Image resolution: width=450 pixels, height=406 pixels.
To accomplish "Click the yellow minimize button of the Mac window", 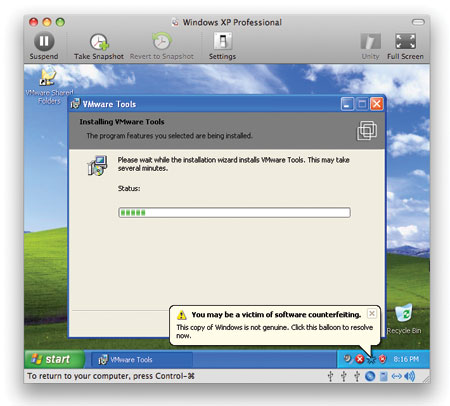I will [47, 22].
